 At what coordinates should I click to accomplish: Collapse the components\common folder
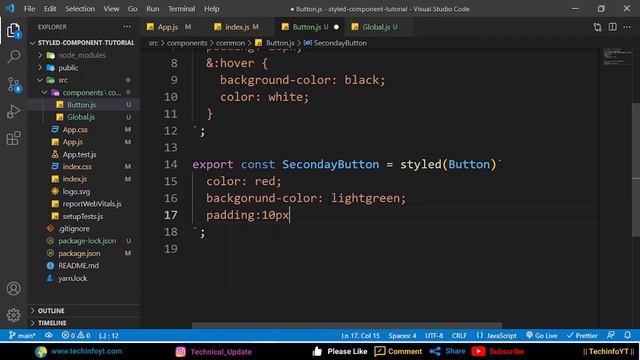point(84,92)
